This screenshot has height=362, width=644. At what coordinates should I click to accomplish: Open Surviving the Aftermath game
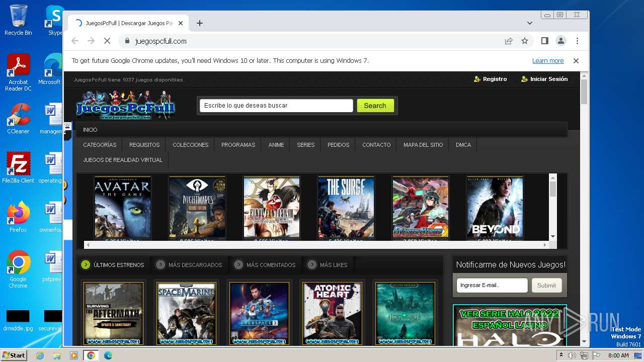tap(113, 313)
